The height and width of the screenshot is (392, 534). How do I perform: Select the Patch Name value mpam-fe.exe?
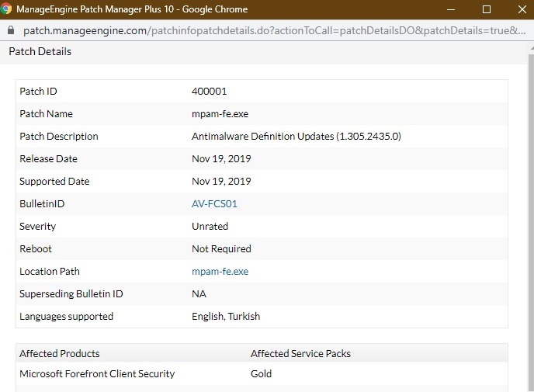[x=220, y=114]
